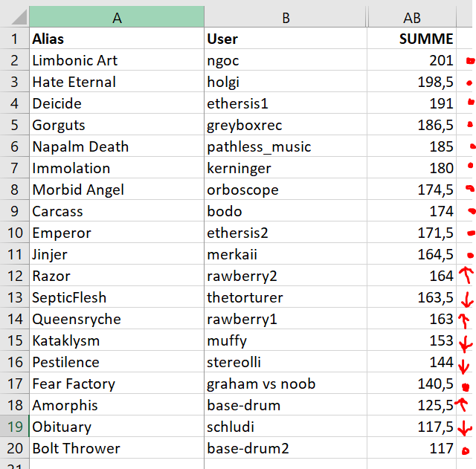This screenshot has width=476, height=469.
Task: Click the red down arrow in SepticFlesh row
Action: point(466,300)
